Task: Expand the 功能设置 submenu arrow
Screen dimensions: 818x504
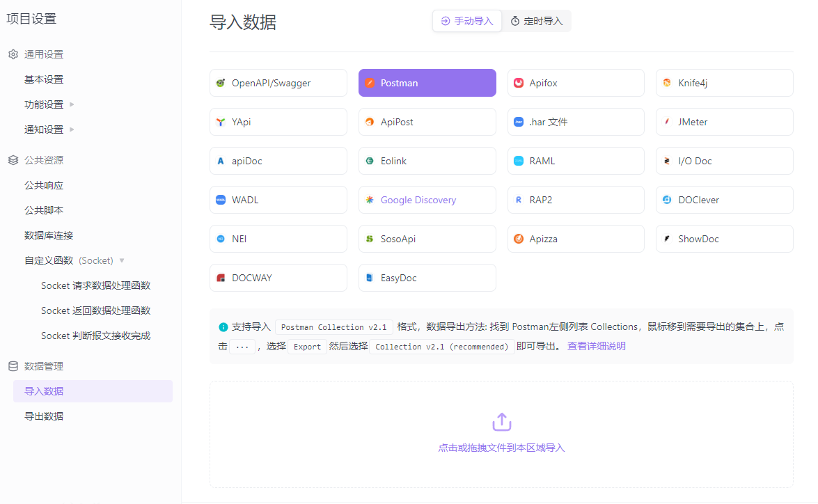Action: (x=72, y=104)
